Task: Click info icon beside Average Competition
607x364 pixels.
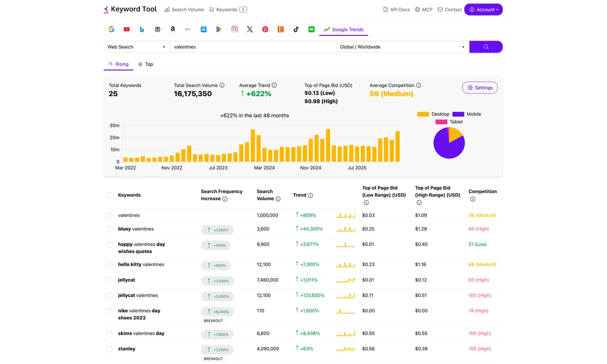Action: point(419,85)
